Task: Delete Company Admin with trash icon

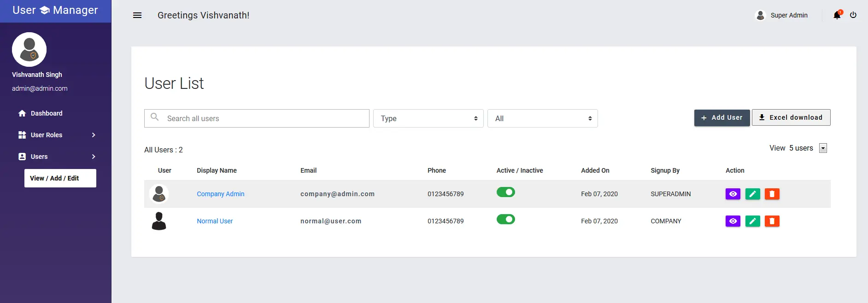Action: point(772,194)
